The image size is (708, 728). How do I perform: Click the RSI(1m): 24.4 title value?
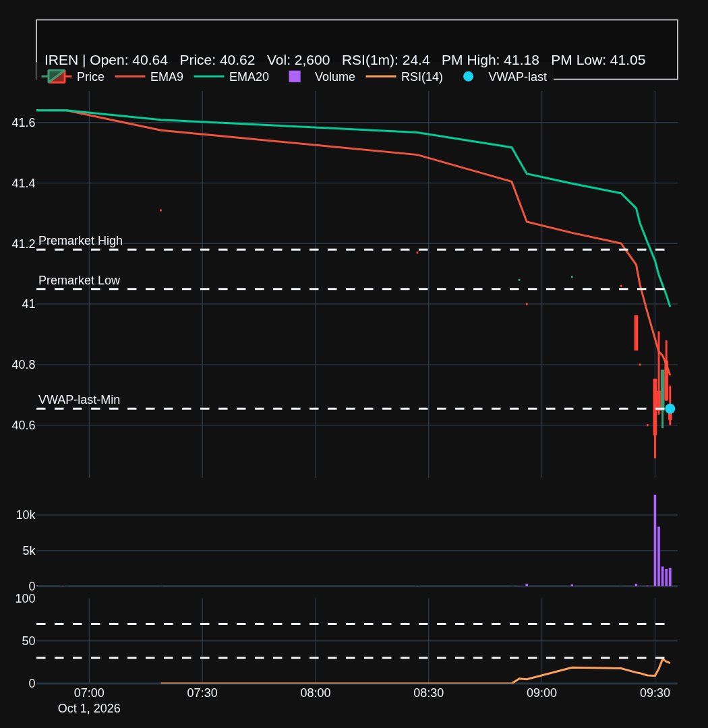point(386,61)
